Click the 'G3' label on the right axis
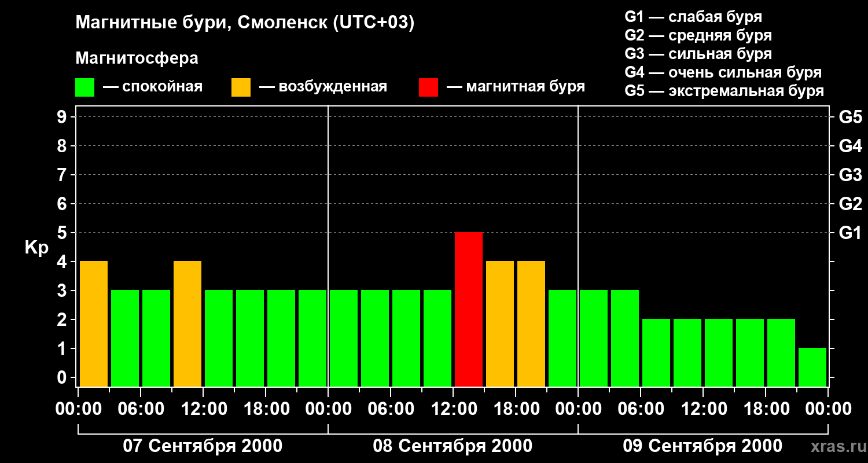 850,175
